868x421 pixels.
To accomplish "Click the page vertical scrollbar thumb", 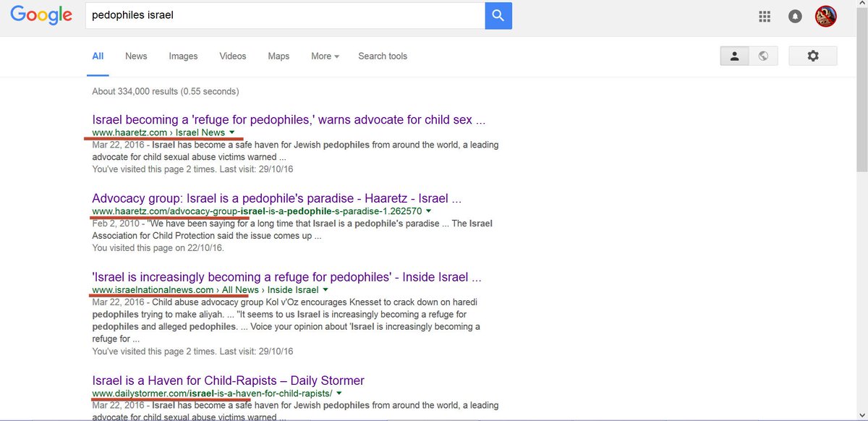I will (861, 91).
